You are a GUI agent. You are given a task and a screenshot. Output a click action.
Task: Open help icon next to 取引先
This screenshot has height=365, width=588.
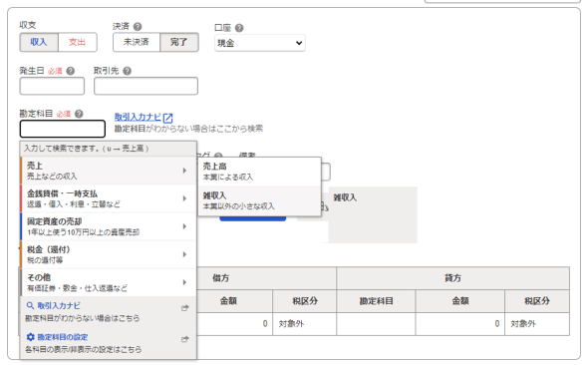coord(128,71)
